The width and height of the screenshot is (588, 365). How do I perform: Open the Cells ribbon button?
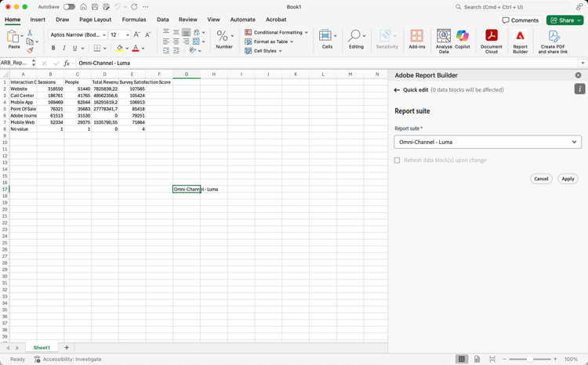pos(328,39)
